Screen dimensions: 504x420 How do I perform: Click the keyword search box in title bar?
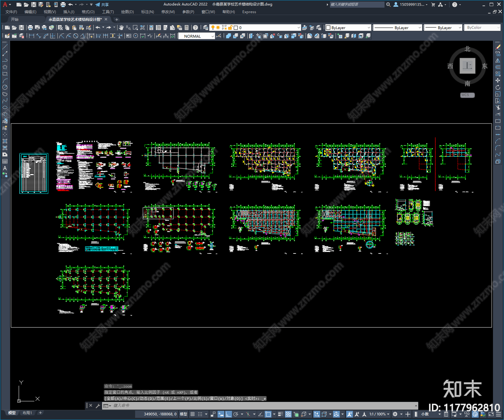(357, 4)
